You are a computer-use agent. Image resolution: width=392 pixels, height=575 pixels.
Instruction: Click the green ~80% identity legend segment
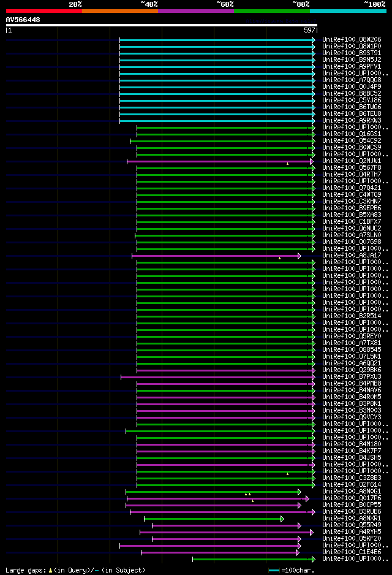(272, 11)
